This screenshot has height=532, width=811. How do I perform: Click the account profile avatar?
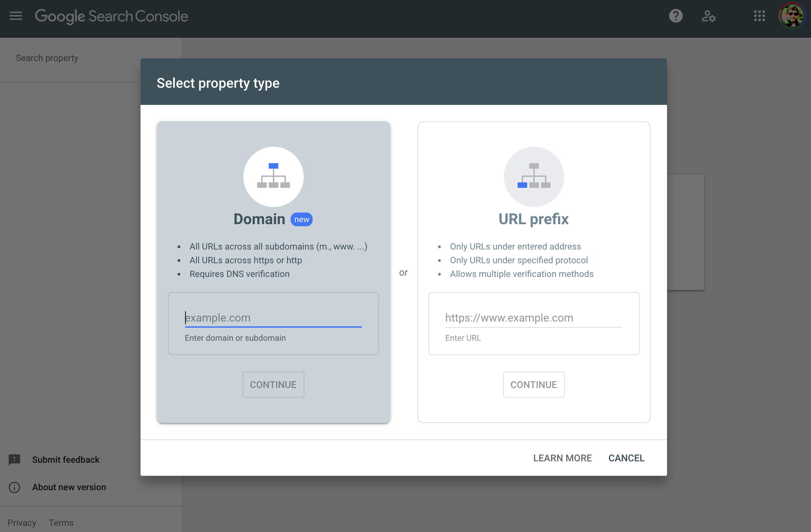tap(792, 16)
